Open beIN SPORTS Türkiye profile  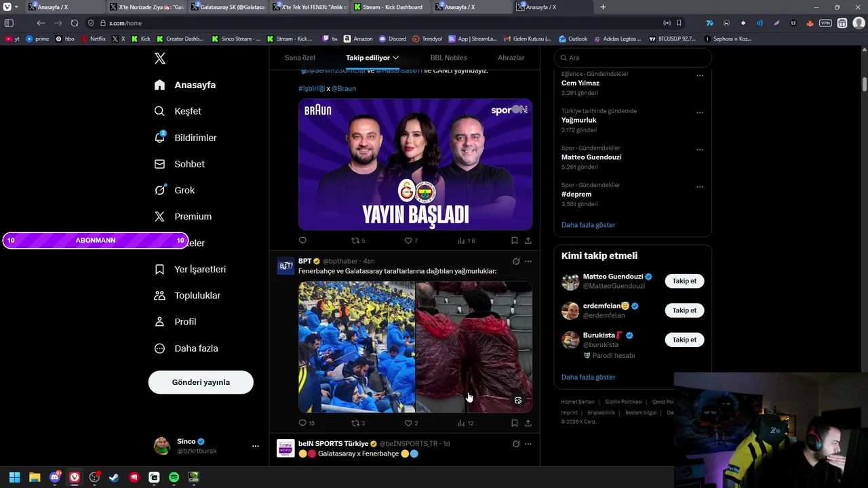click(x=333, y=443)
